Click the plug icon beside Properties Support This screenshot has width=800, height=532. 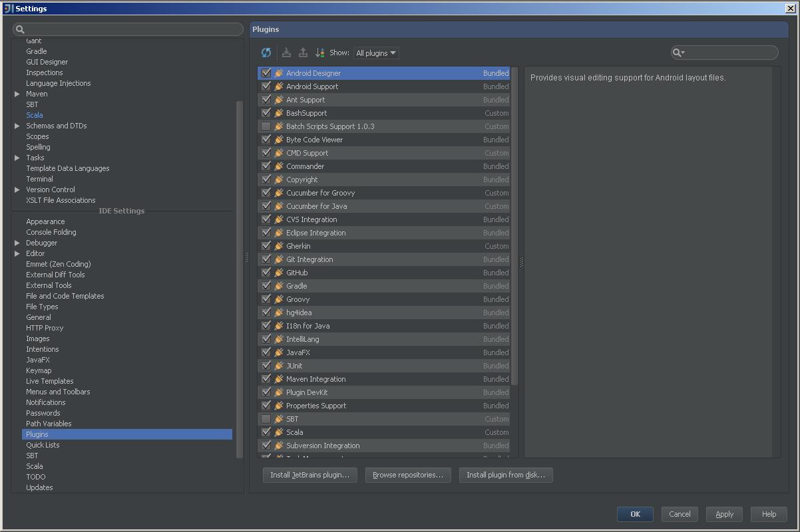(x=279, y=406)
